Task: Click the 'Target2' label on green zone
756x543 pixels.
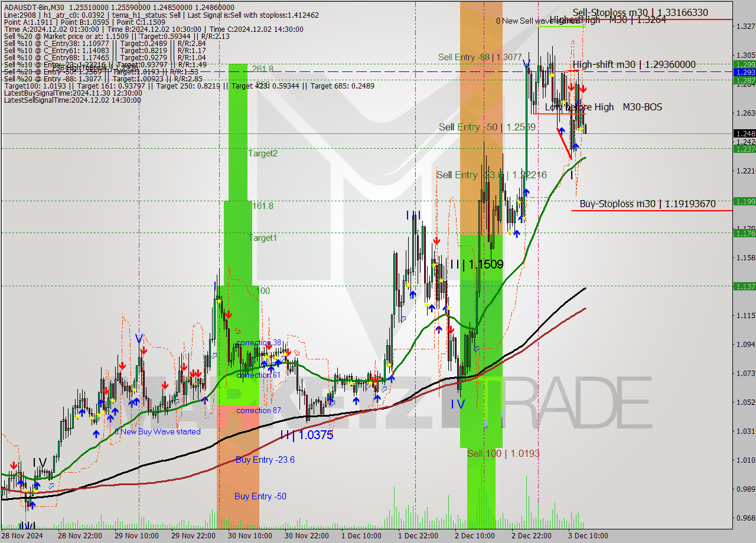Action: tap(263, 153)
